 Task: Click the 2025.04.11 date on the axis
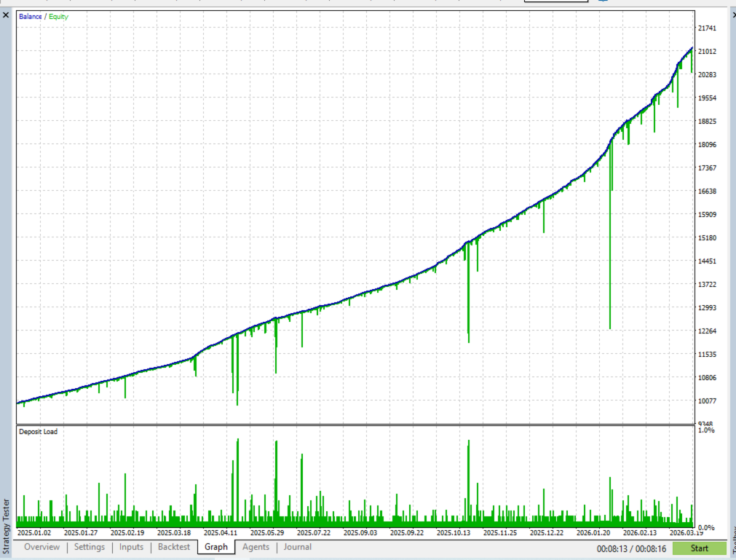pyautogui.click(x=220, y=533)
